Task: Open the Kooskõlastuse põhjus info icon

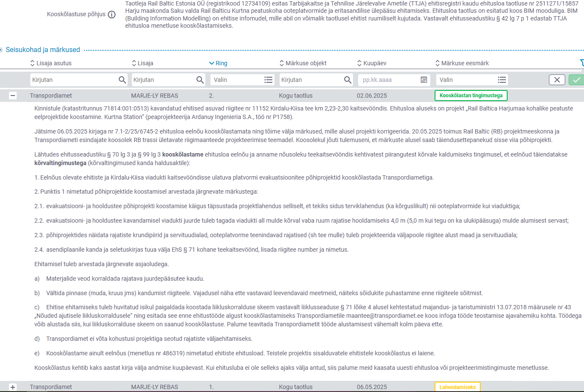Action: 111,15
